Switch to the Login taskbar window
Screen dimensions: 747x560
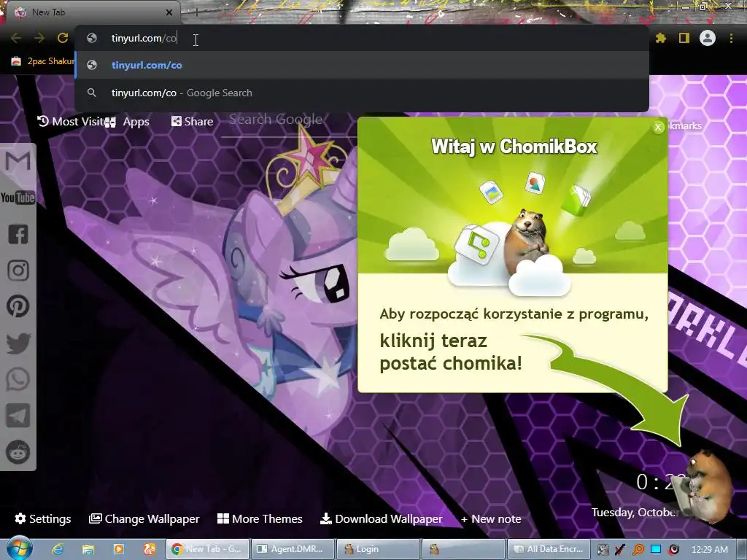coord(379,549)
